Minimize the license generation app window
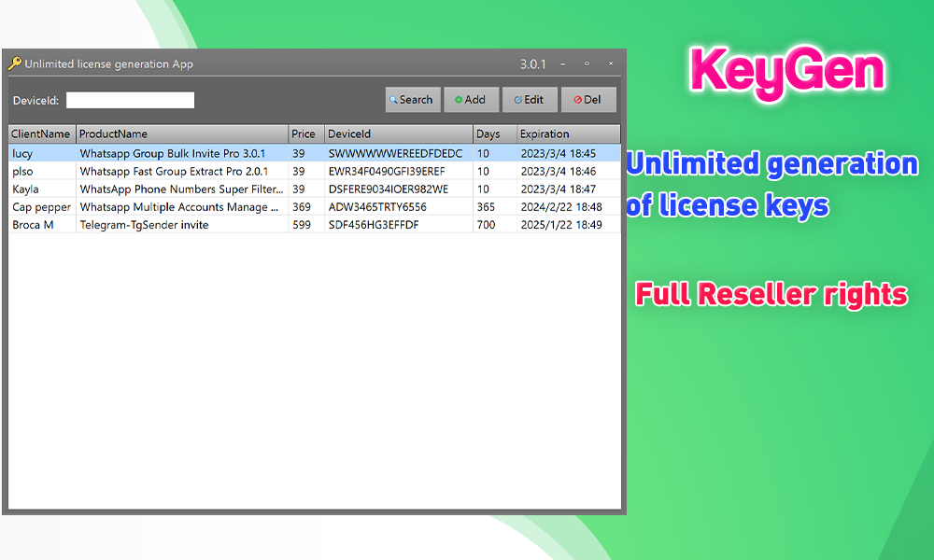Screen dimensions: 934x560 (x=562, y=63)
